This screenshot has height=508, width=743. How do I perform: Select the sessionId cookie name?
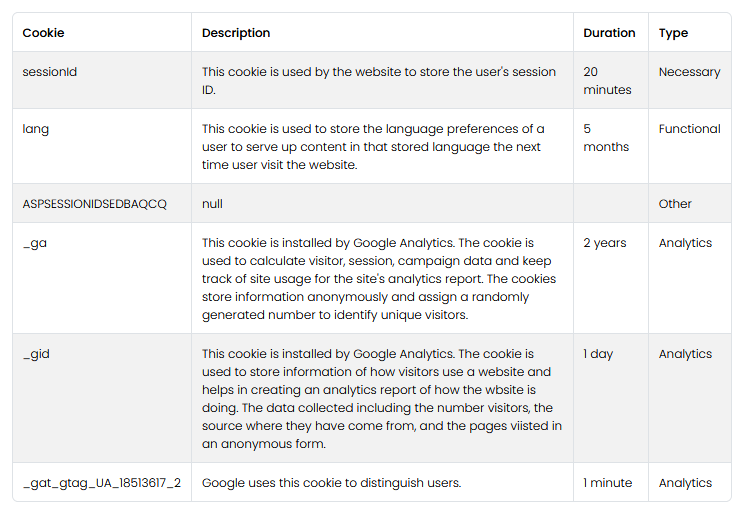[49, 72]
